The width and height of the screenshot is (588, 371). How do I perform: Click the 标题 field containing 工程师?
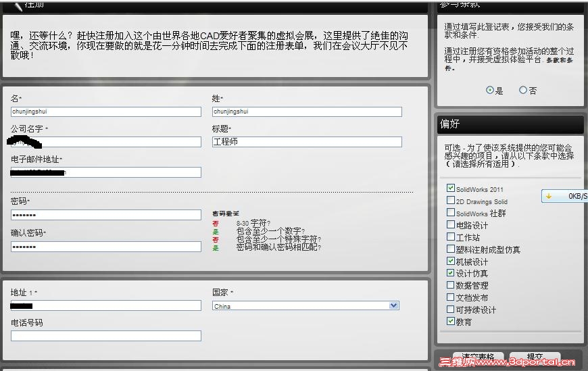pyautogui.click(x=307, y=142)
